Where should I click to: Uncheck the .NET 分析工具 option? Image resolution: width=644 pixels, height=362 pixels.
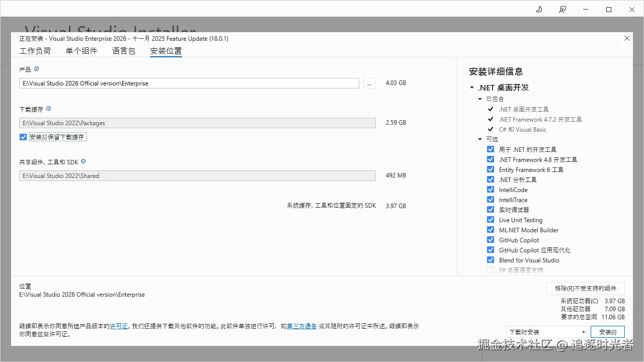[491, 179]
